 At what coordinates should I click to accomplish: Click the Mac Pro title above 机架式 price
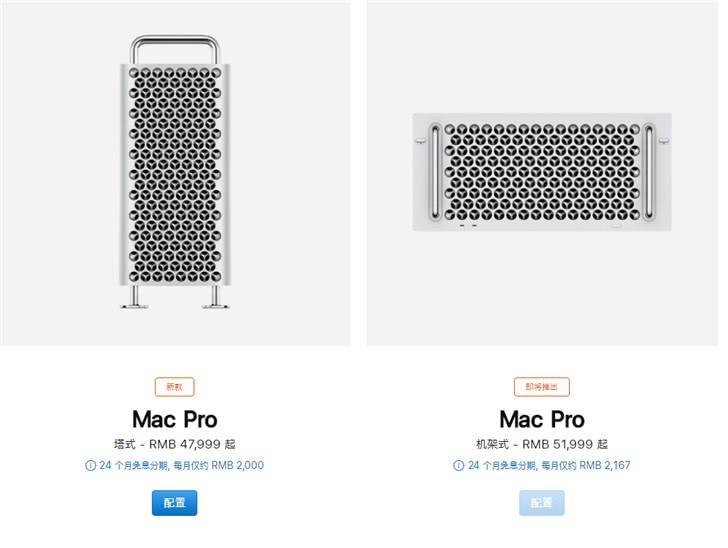(x=542, y=419)
